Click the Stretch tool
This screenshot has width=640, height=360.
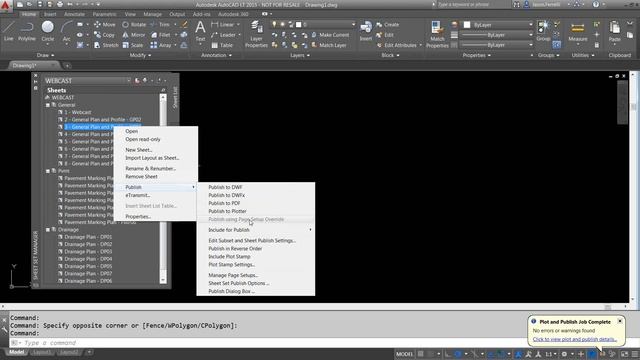(x=106, y=45)
